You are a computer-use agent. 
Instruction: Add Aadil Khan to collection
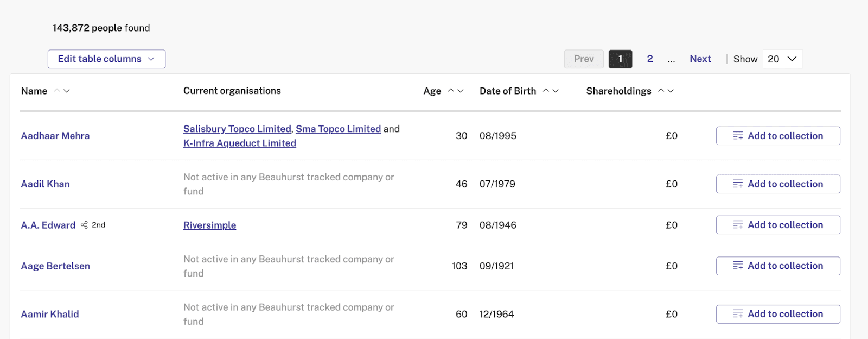tap(778, 184)
